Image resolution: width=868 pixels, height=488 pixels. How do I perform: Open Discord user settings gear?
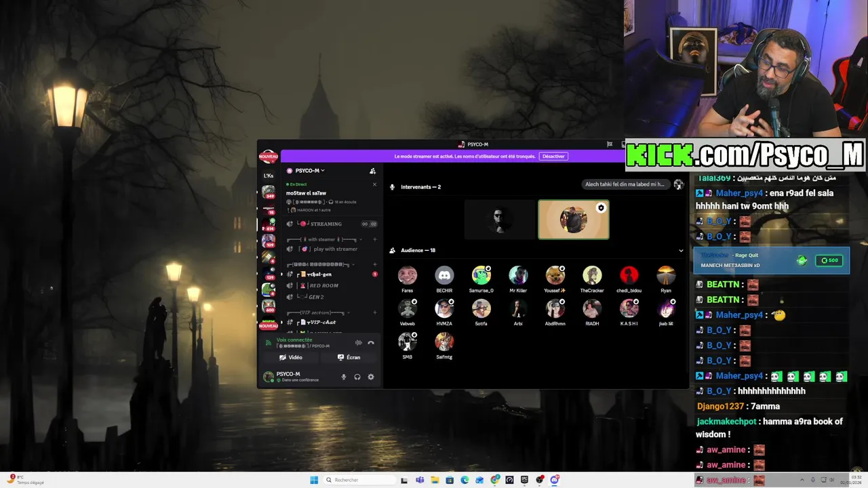(x=371, y=377)
